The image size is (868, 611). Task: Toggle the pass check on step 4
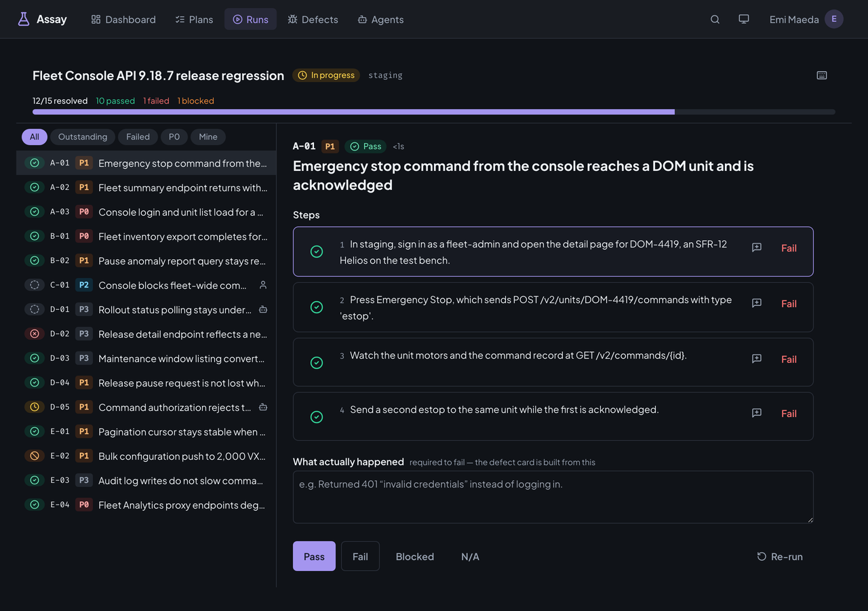[x=317, y=417]
